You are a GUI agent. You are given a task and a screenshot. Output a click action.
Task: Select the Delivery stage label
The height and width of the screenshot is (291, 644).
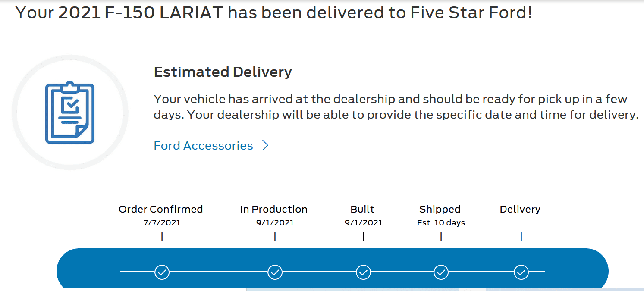click(x=520, y=209)
